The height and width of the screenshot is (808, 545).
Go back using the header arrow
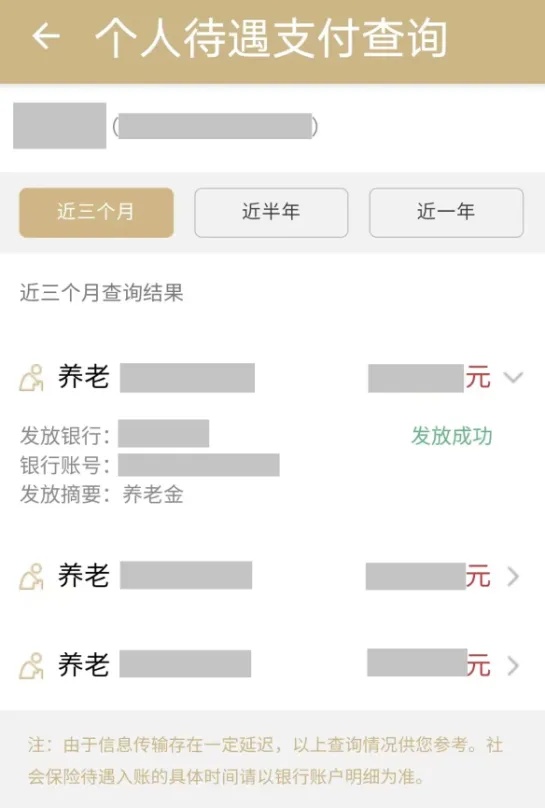tap(46, 37)
